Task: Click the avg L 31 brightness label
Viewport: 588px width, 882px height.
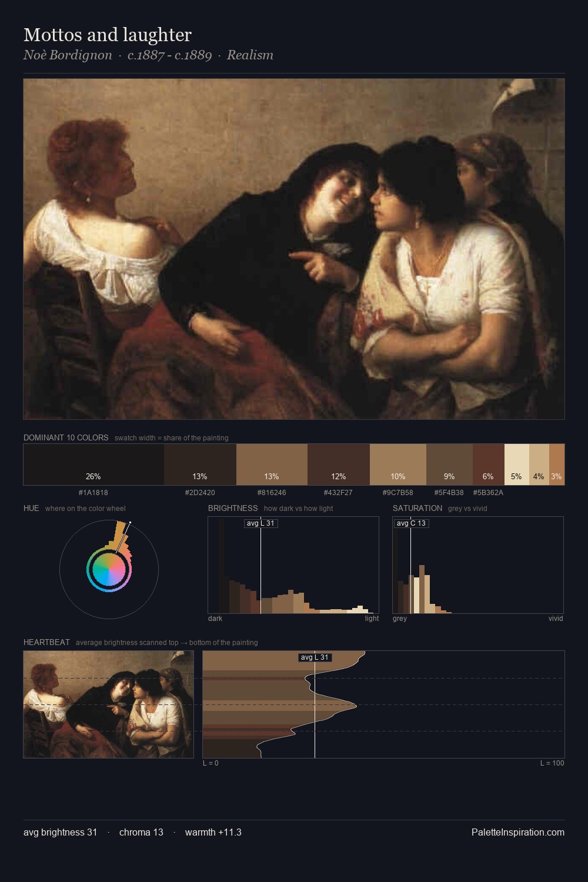Action: point(260,523)
